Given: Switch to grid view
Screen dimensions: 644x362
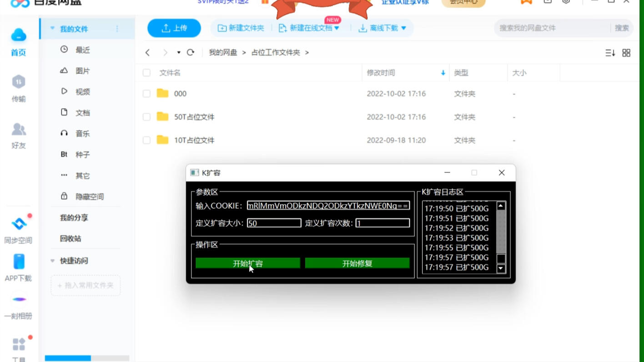Looking at the screenshot, I should pyautogui.click(x=626, y=53).
